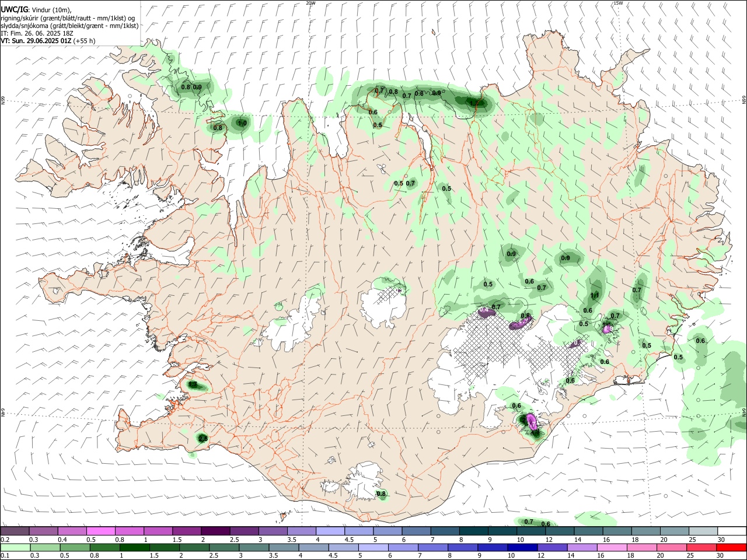Click the '15W' longitude label

click(618, 3)
